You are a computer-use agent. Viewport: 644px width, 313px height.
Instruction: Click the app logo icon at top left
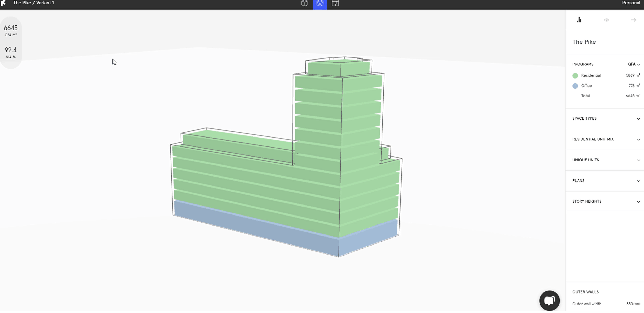pos(3,3)
